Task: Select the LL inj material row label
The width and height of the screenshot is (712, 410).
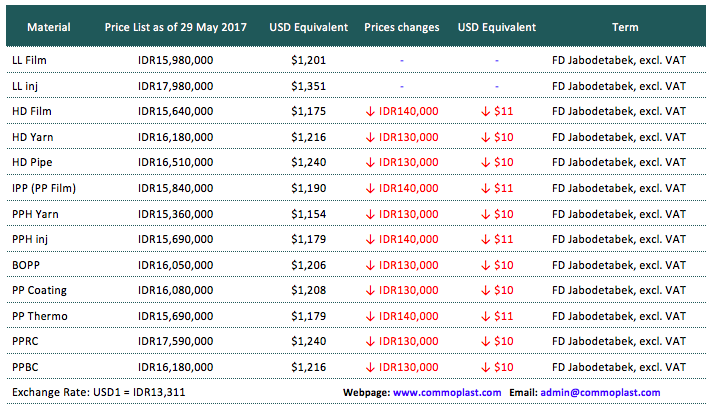Action: [x=27, y=86]
